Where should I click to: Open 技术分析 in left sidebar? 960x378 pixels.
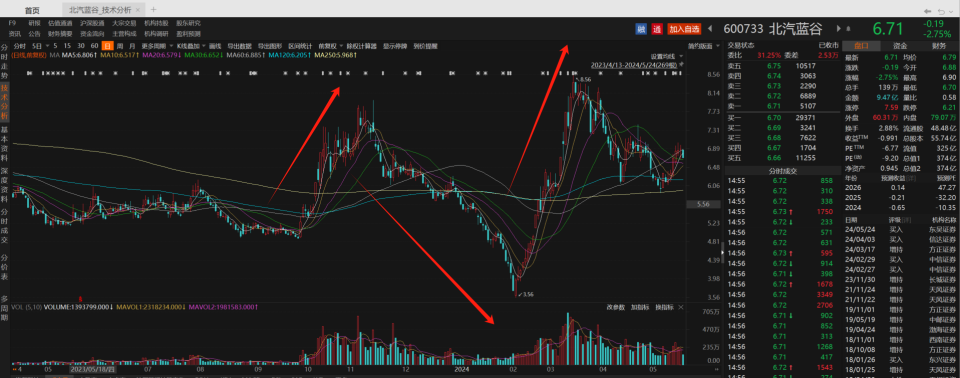[4, 102]
